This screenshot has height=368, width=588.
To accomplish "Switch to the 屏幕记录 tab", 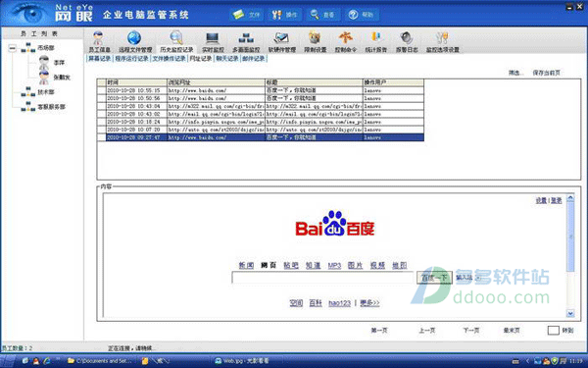I will tap(99, 59).
